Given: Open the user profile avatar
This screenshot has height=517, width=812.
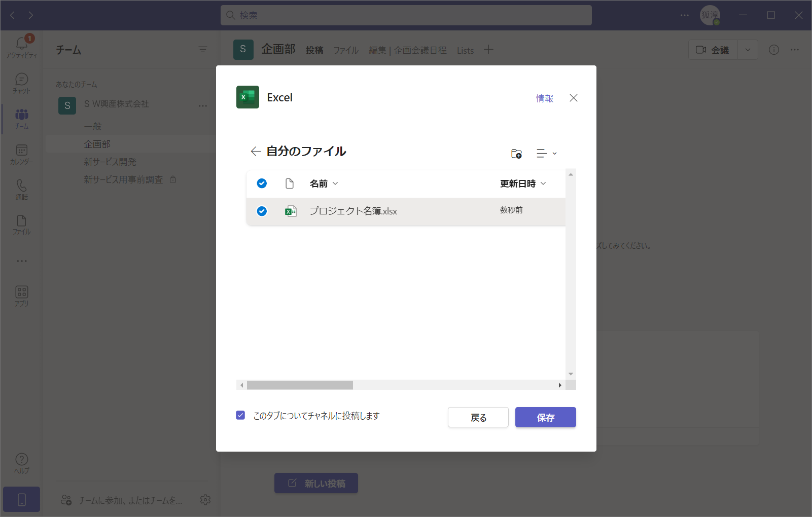Looking at the screenshot, I should click(x=710, y=15).
